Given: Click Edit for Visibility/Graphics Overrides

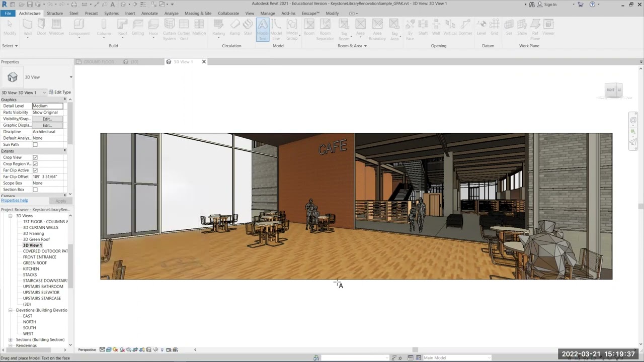Looking at the screenshot, I should [47, 119].
